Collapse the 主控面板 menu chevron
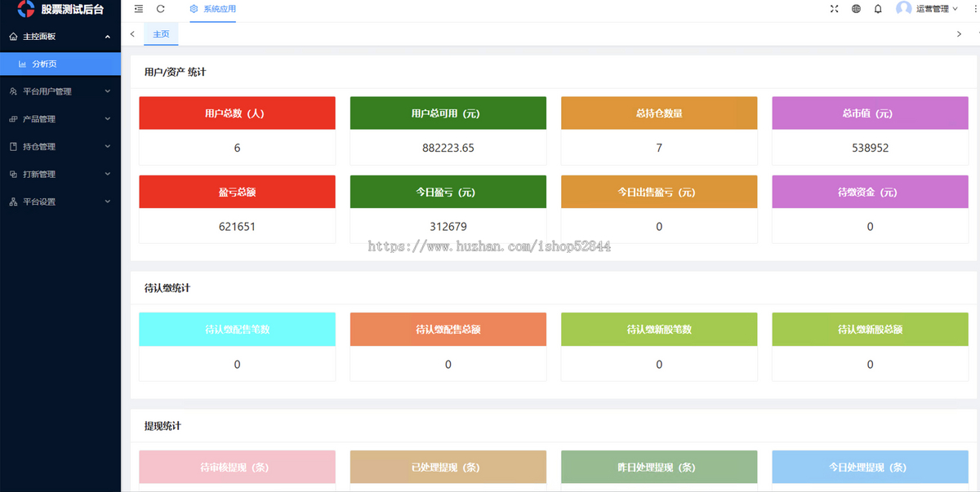The width and height of the screenshot is (980, 492). click(x=108, y=37)
